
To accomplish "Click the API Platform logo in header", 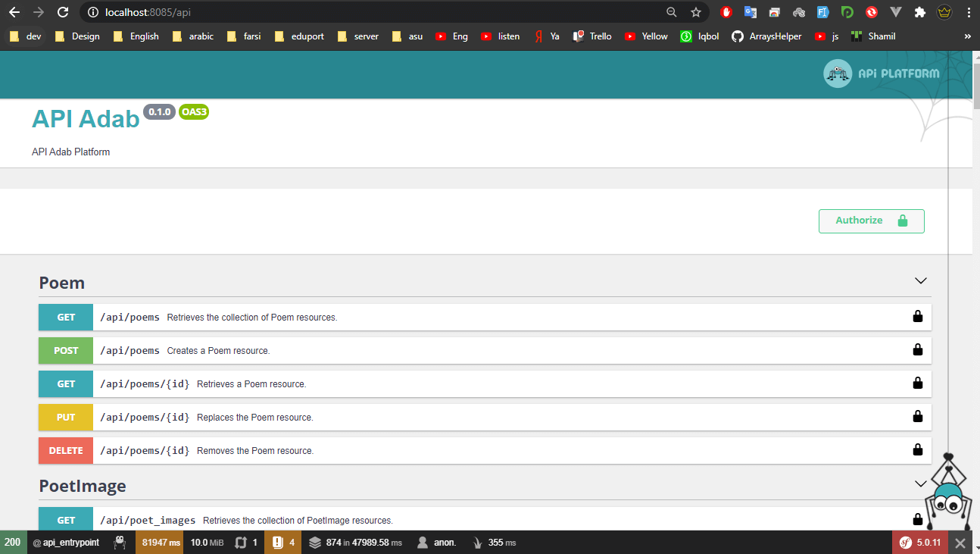I will (882, 74).
